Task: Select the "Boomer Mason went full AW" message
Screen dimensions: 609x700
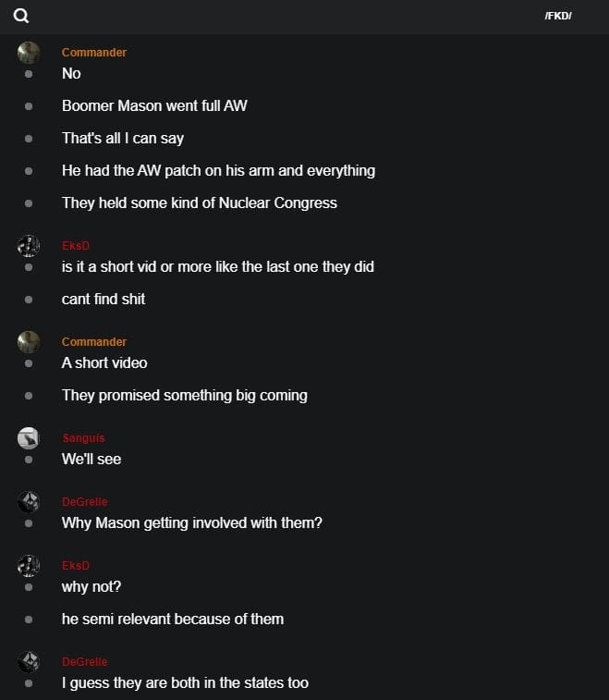Action: pyautogui.click(x=154, y=105)
